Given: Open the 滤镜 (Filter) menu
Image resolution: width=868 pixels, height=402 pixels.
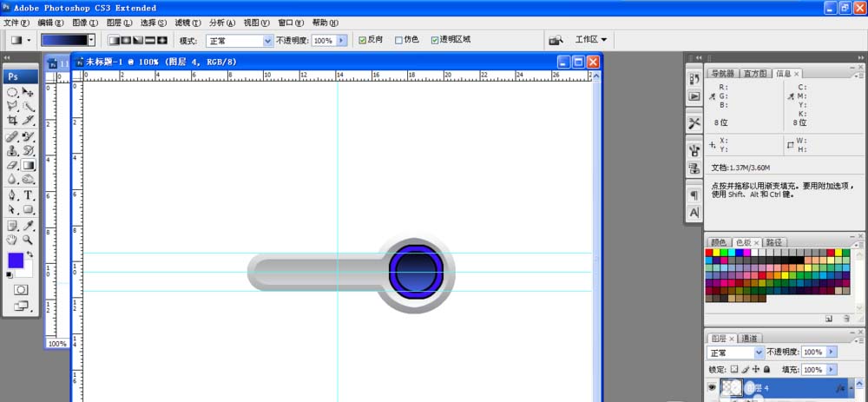Looking at the screenshot, I should (x=184, y=22).
